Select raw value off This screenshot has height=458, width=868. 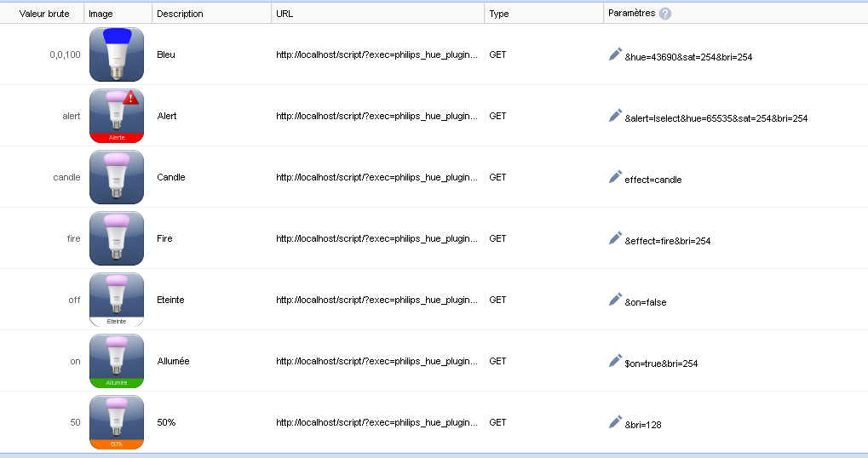tap(74, 300)
